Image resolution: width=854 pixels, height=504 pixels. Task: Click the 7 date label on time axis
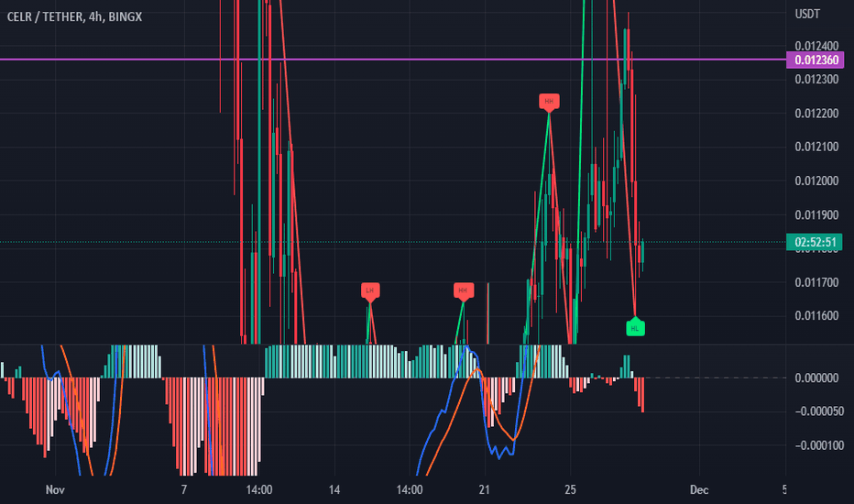click(x=184, y=490)
